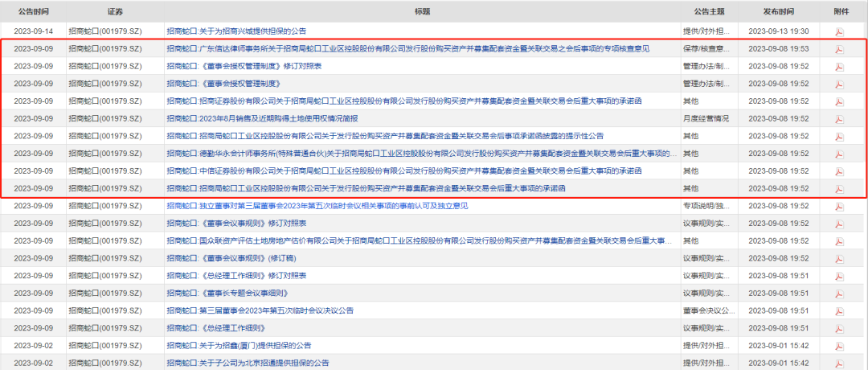Download PDF for 招商证券股份有限公司 承诺函 row

[x=839, y=102]
